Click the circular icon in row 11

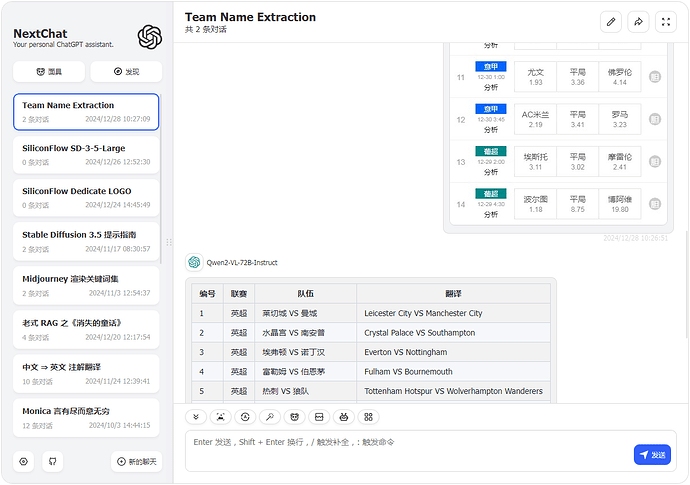click(x=655, y=77)
